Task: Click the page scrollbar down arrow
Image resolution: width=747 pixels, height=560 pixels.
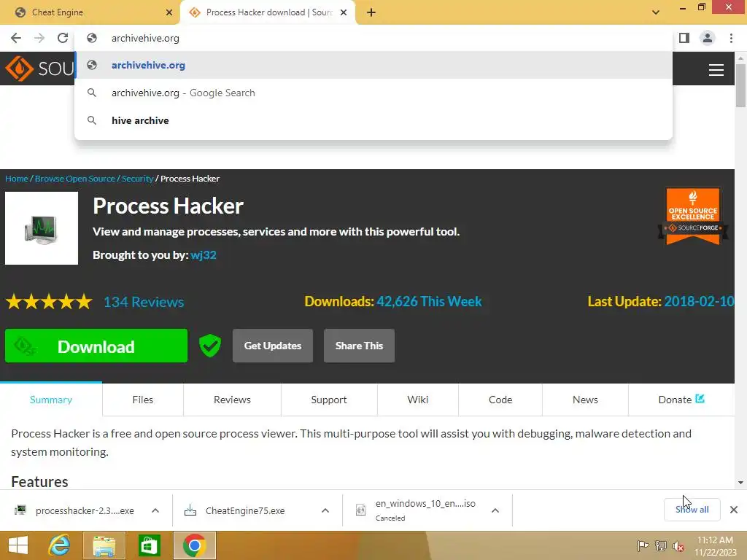Action: (740, 483)
